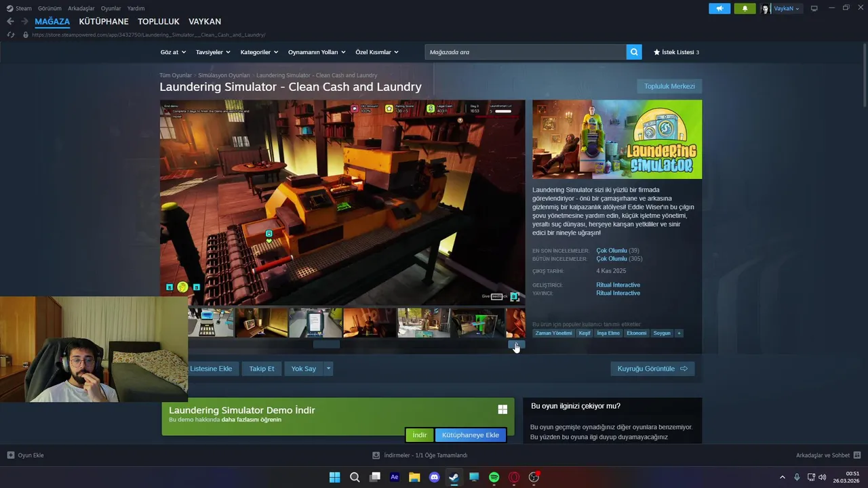Click the Soygun tag
The width and height of the screenshot is (868, 488).
tap(662, 333)
